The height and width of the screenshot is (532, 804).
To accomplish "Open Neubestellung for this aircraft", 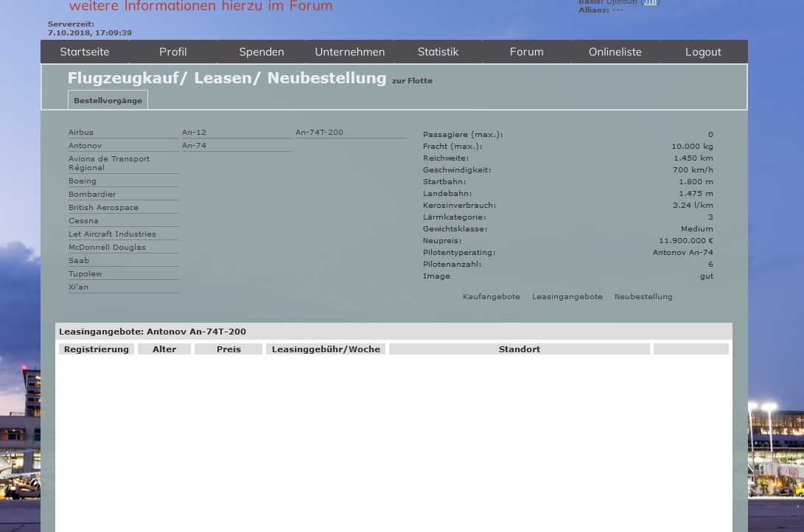I will (x=643, y=297).
